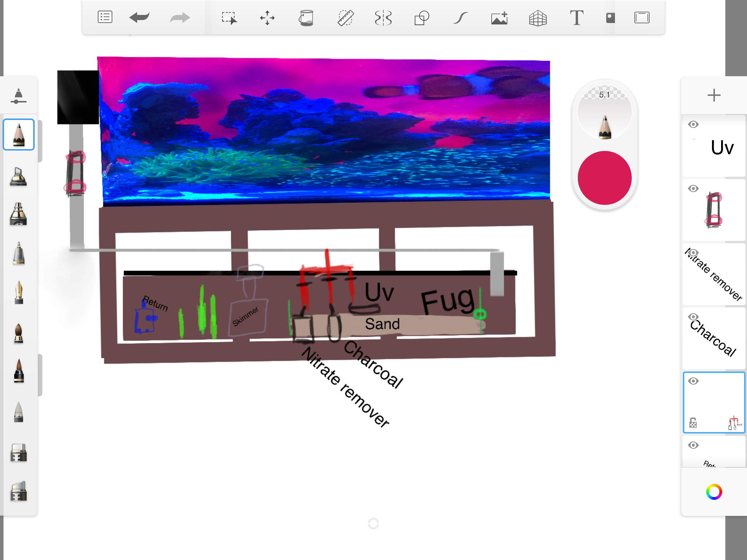Import an image with the add-image icon
Viewport: 747px width, 560px height.
pyautogui.click(x=499, y=18)
